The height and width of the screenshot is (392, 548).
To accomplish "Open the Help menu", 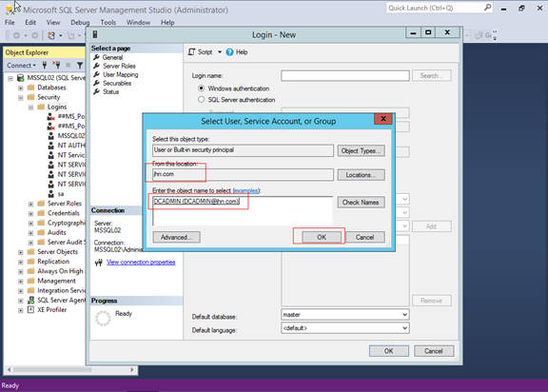I will point(167,23).
